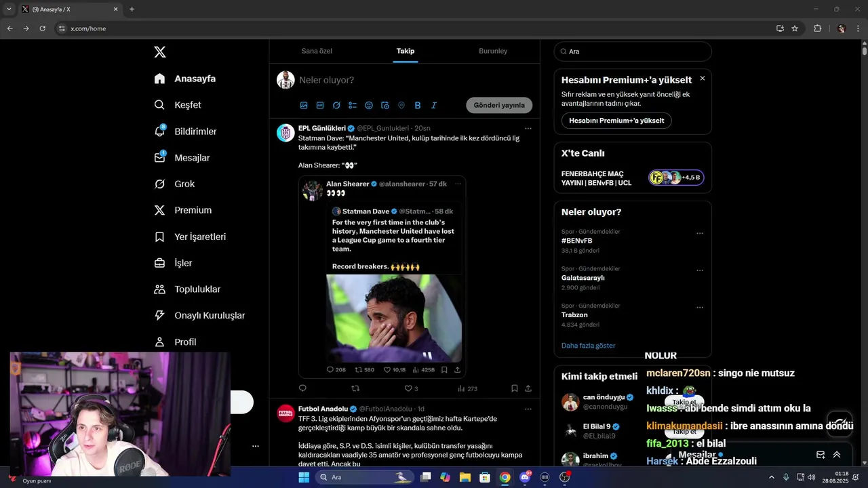The width and height of the screenshot is (868, 488).
Task: Repost the EPL Günlükleri post
Action: 355,388
